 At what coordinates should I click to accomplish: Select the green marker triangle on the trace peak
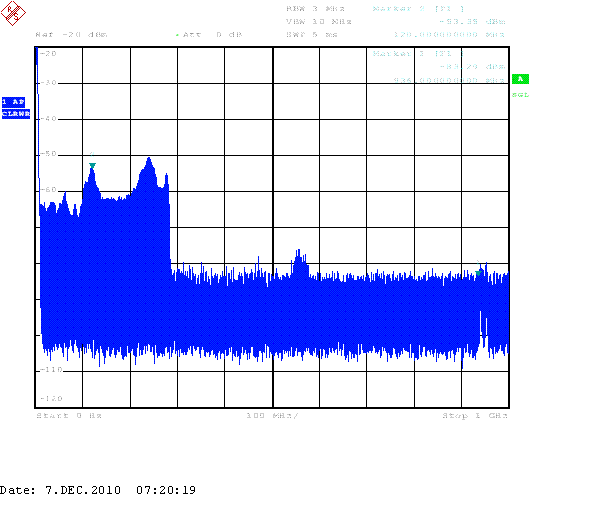[x=92, y=166]
